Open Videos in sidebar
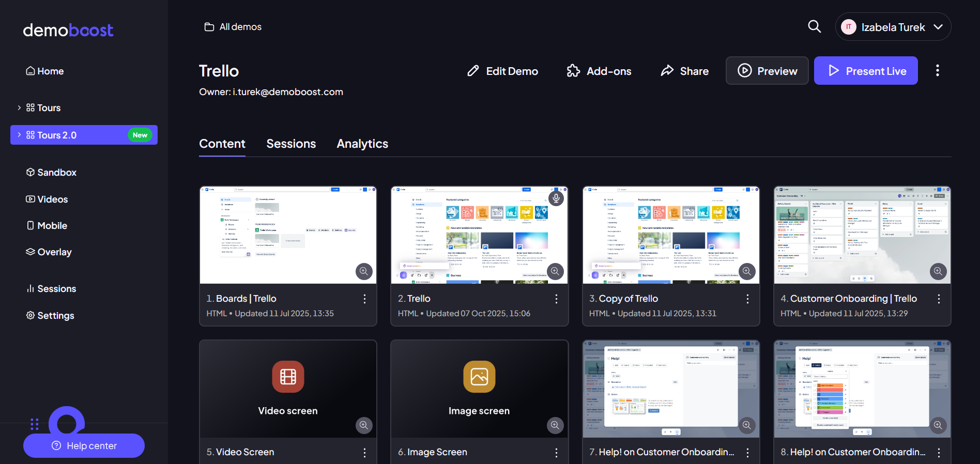The image size is (980, 464). coord(47,199)
